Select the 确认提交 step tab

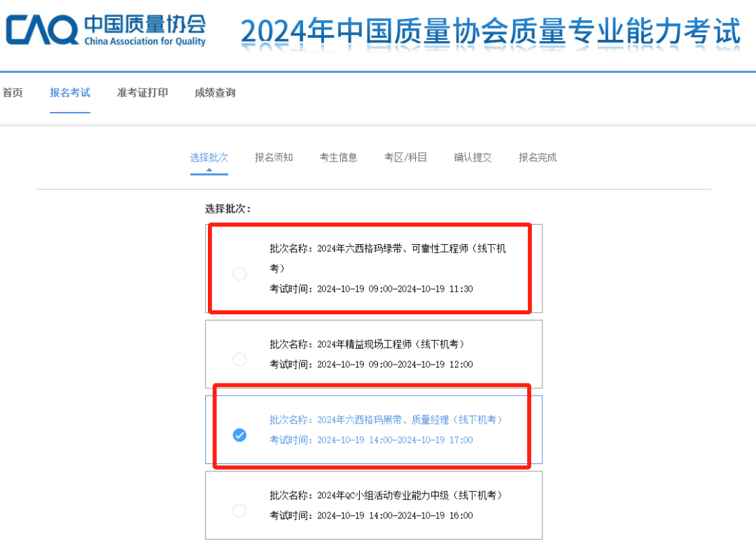pyautogui.click(x=472, y=157)
